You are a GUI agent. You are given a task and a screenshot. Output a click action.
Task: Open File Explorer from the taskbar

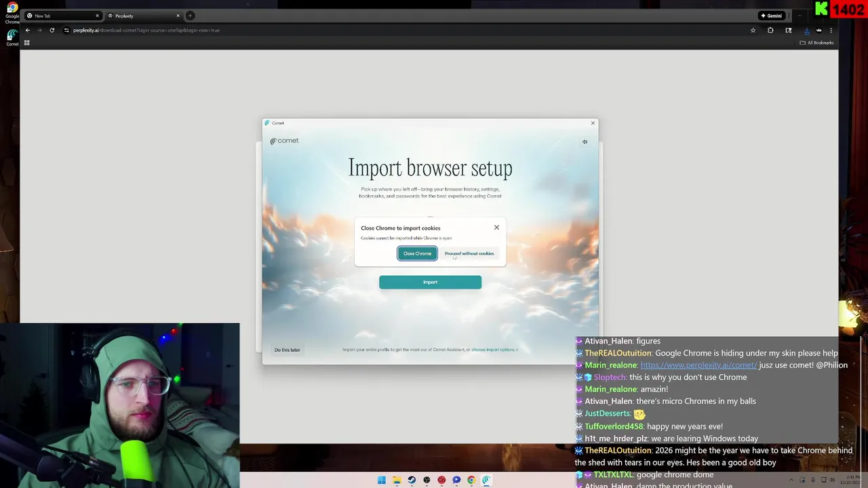pyautogui.click(x=397, y=480)
